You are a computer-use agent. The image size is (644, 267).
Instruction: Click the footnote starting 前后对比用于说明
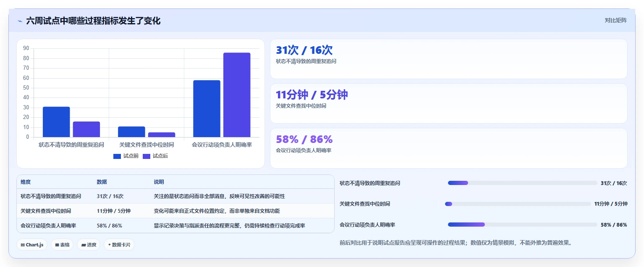point(456,243)
